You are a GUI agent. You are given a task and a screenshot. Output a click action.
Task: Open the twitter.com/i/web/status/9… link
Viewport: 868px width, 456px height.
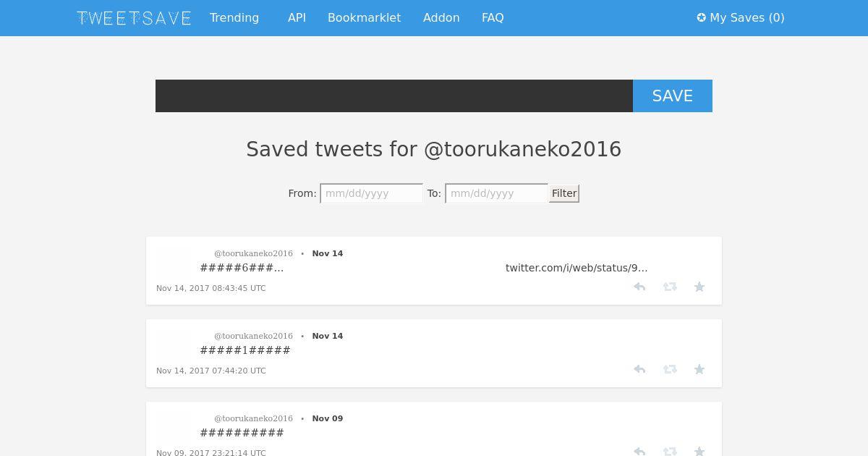576,268
